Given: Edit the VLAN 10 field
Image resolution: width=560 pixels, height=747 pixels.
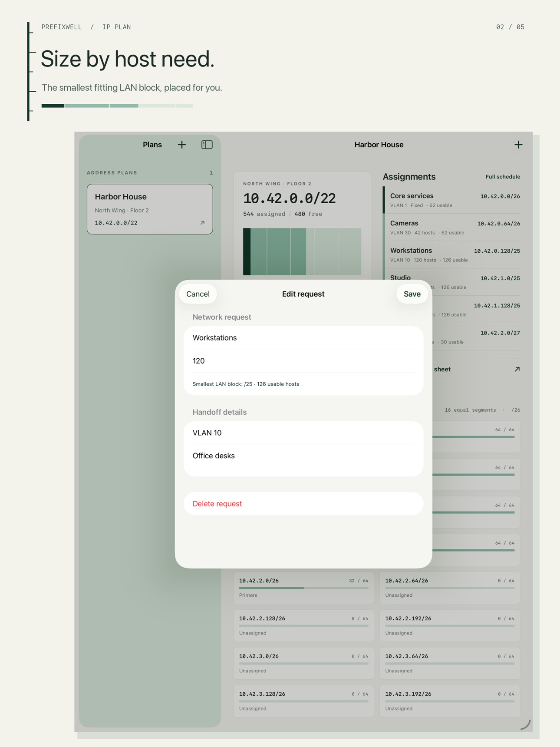Looking at the screenshot, I should (x=303, y=433).
